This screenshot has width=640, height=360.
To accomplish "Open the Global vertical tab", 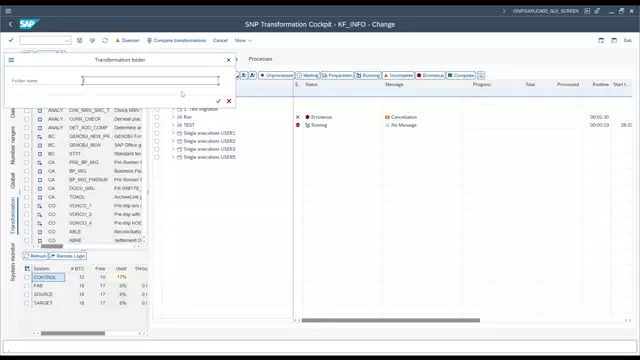I will 13,180.
